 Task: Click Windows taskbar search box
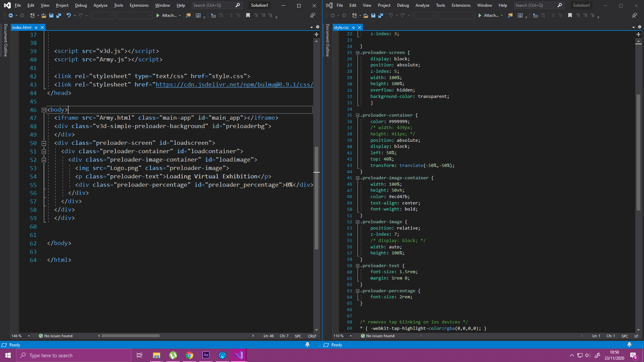[x=74, y=355]
